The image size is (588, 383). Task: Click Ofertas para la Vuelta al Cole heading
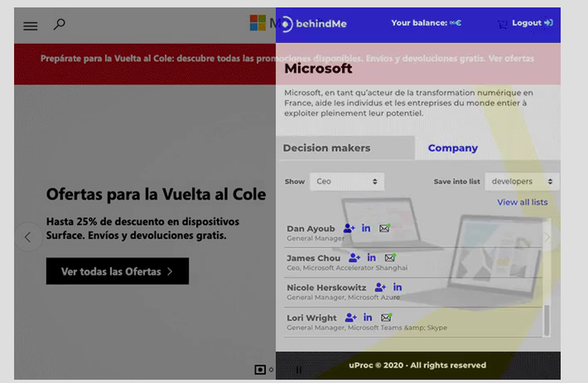pos(156,194)
